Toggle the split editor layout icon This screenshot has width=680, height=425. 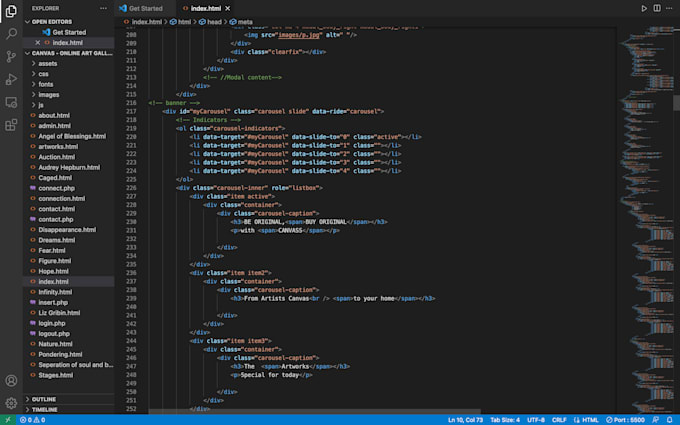pyautogui.click(x=657, y=8)
